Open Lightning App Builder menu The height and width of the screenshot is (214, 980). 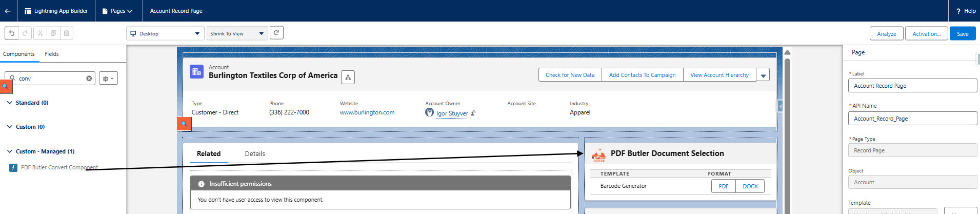[56, 11]
